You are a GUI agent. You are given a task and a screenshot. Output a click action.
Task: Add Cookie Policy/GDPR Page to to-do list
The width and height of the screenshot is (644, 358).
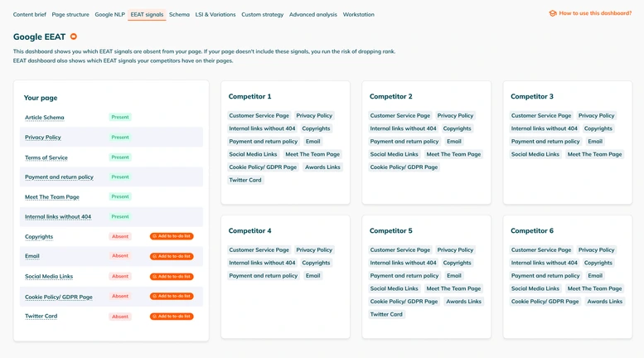coord(172,296)
